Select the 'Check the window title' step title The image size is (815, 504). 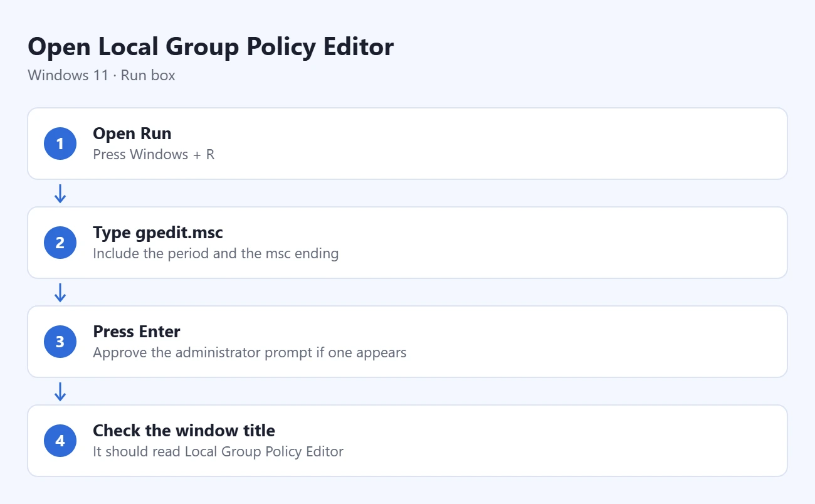184,431
